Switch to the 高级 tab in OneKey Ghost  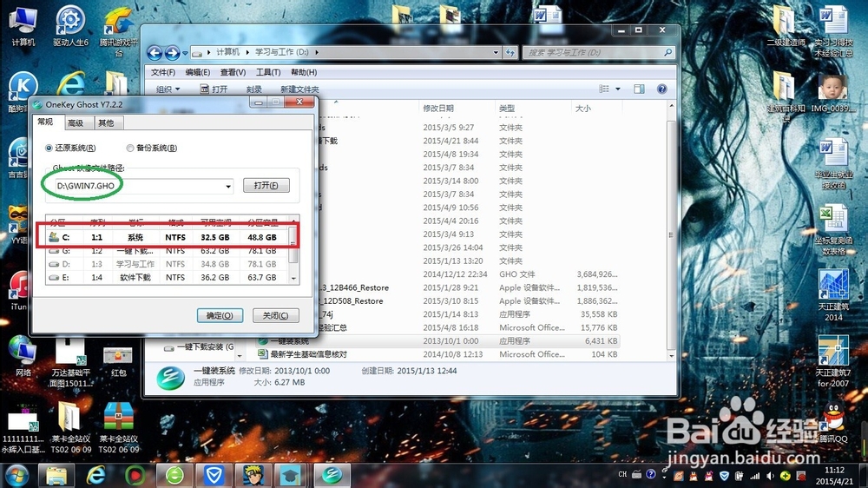(x=76, y=123)
